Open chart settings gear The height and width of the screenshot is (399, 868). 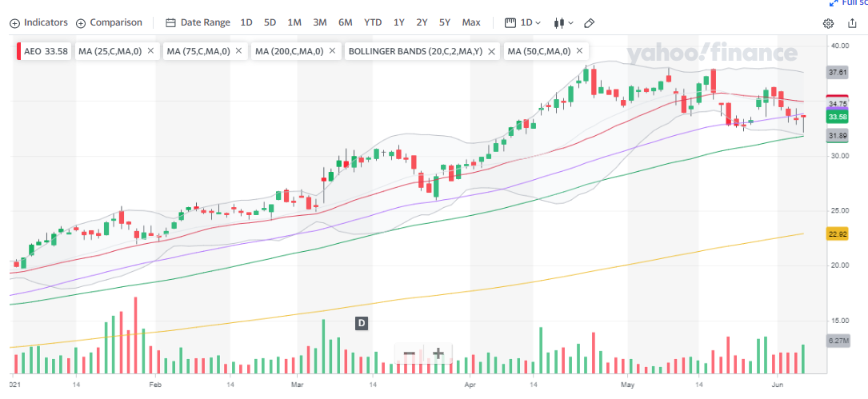coord(829,23)
